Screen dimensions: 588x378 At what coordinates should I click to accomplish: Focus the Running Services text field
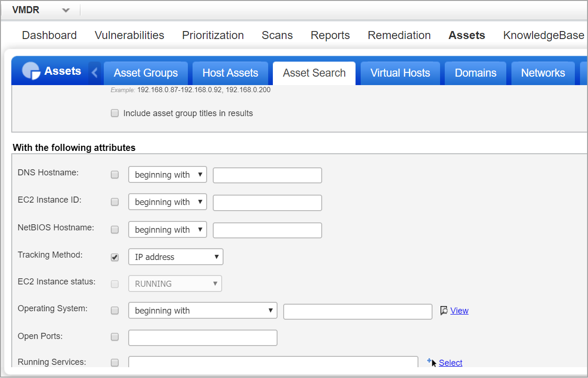coord(273,362)
